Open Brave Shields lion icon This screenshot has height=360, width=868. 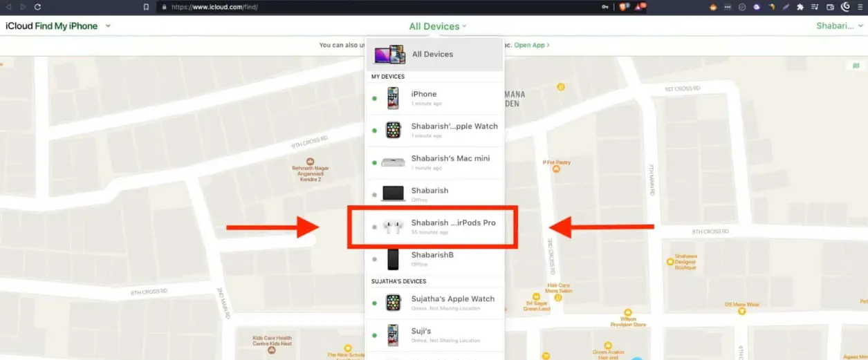(x=622, y=7)
